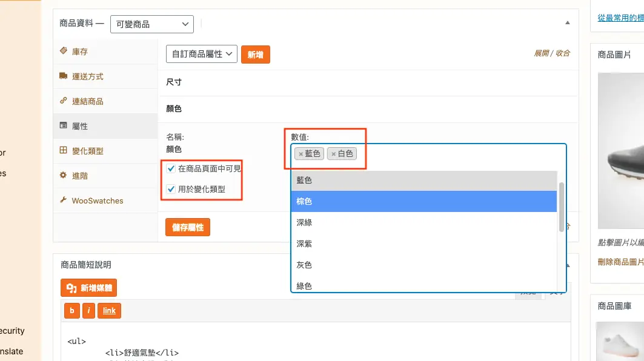This screenshot has width=644, height=361.
Task: Open the 運送方式 tab
Action: click(x=105, y=76)
